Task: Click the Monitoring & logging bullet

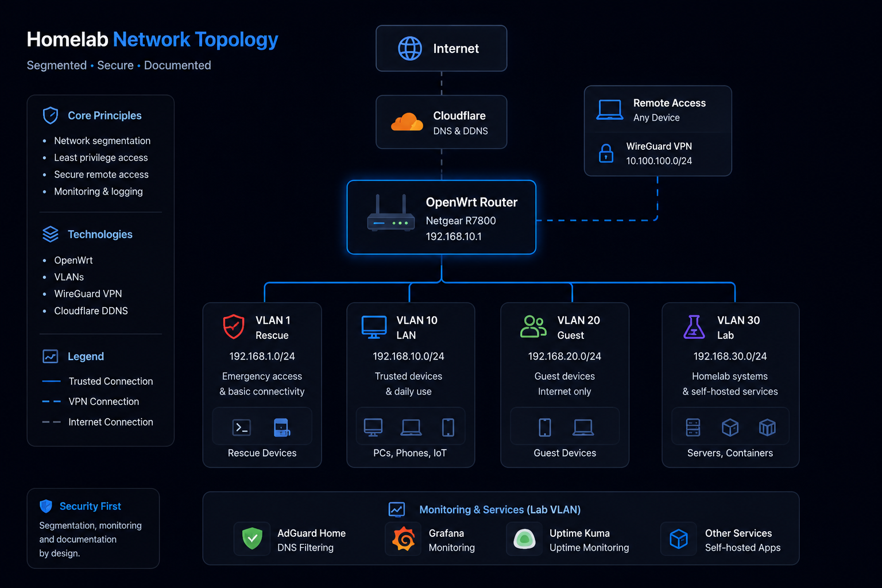Action: tap(98, 192)
